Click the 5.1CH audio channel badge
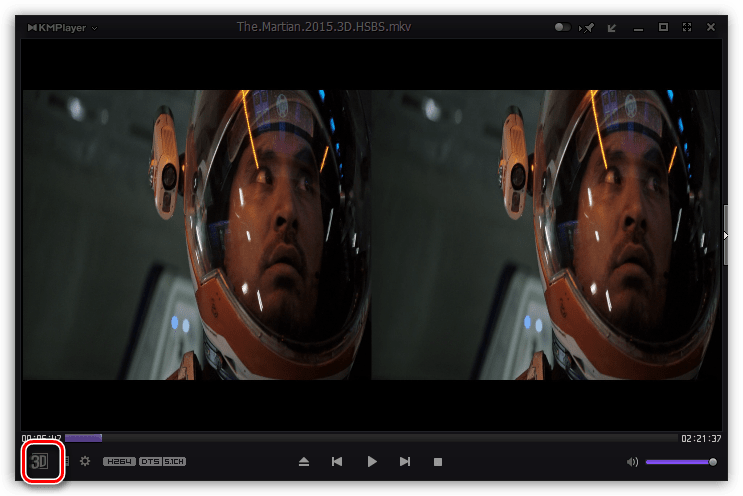743x496 pixels. tap(174, 461)
